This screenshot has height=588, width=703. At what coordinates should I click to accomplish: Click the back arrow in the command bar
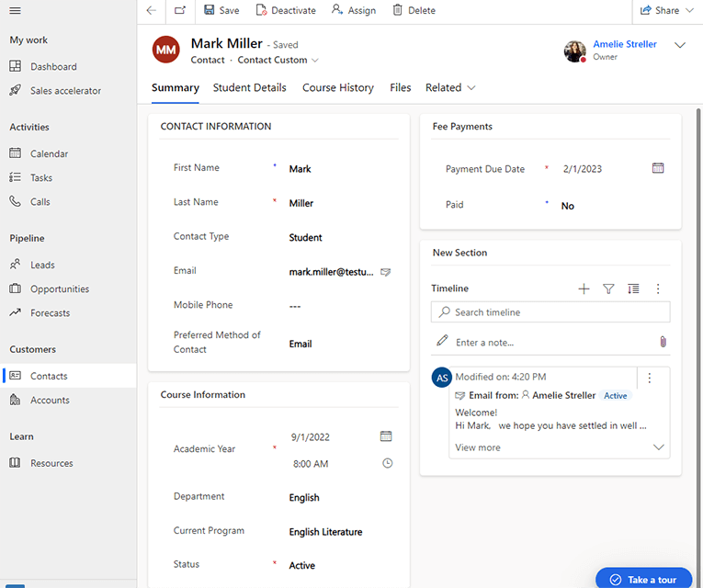point(152,10)
